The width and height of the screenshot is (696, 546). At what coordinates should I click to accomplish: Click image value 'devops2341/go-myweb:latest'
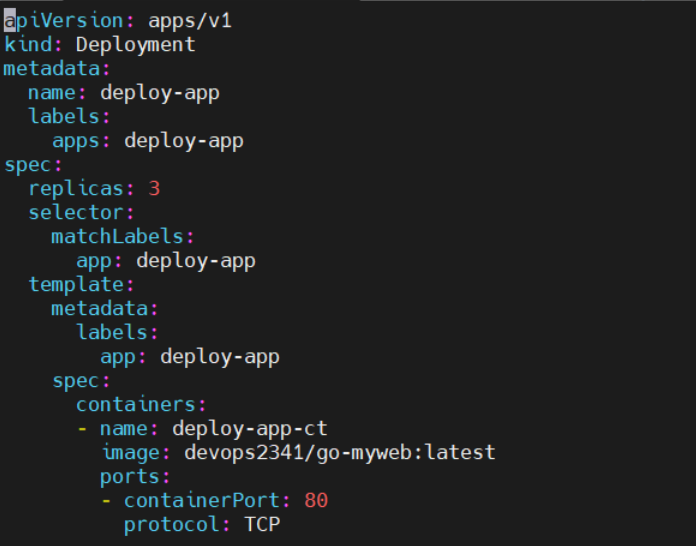click(340, 453)
